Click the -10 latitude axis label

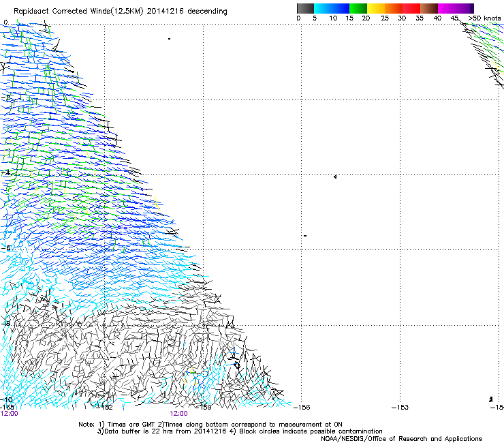[6, 399]
